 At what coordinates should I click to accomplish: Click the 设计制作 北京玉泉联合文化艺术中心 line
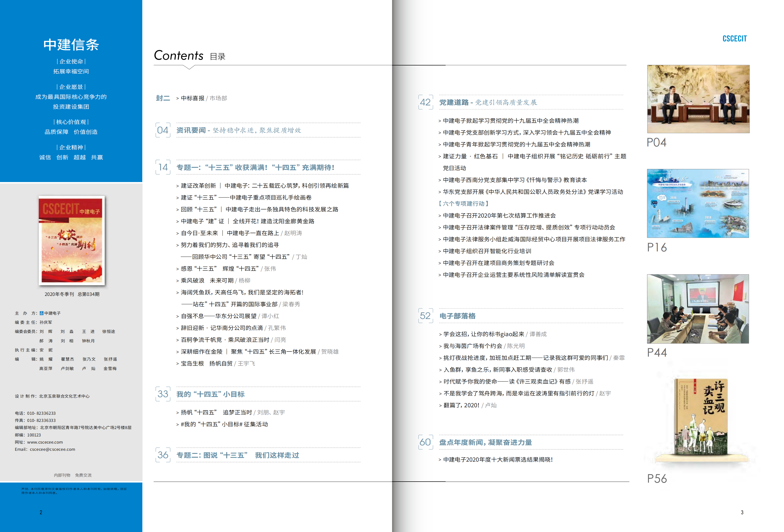[x=52, y=396]
